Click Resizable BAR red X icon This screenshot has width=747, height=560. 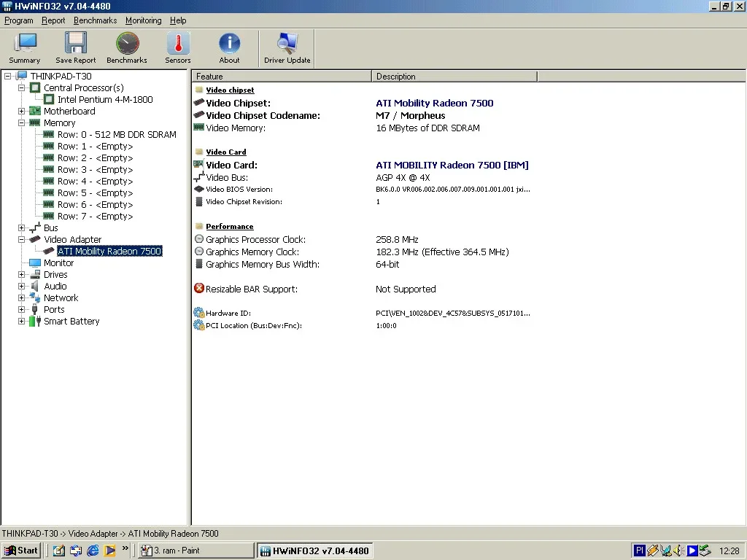pyautogui.click(x=199, y=288)
